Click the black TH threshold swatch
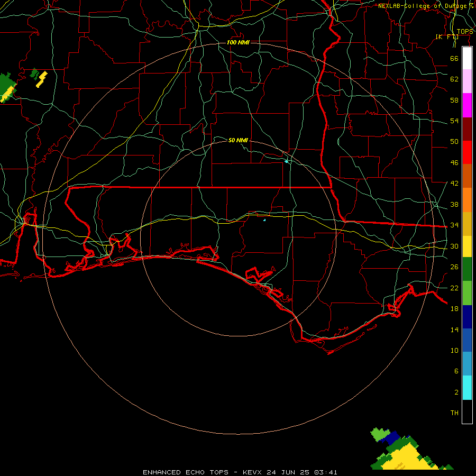This screenshot has height=476, width=476. pyautogui.click(x=467, y=411)
